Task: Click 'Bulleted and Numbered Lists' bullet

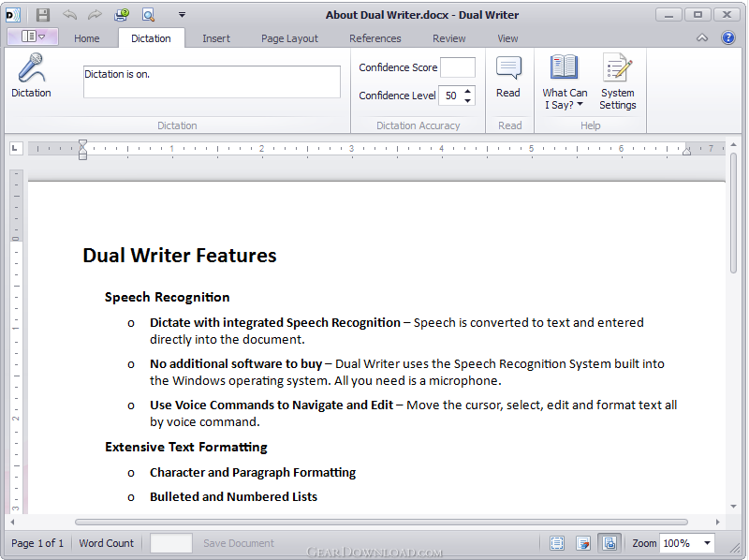Action: point(233,497)
